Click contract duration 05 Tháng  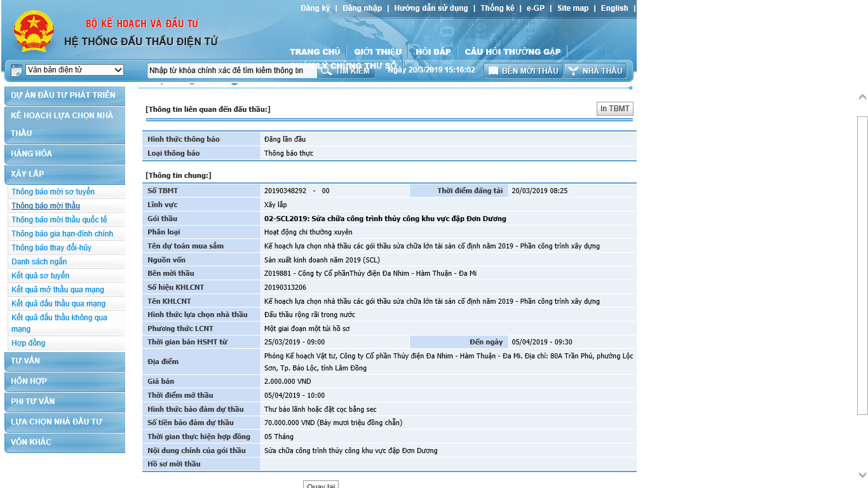click(278, 437)
